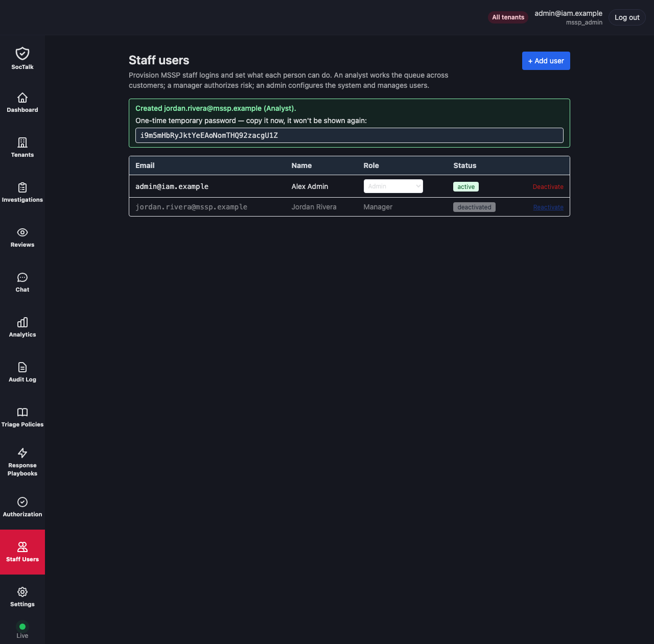Click the Status column header
The height and width of the screenshot is (644, 654).
point(464,165)
